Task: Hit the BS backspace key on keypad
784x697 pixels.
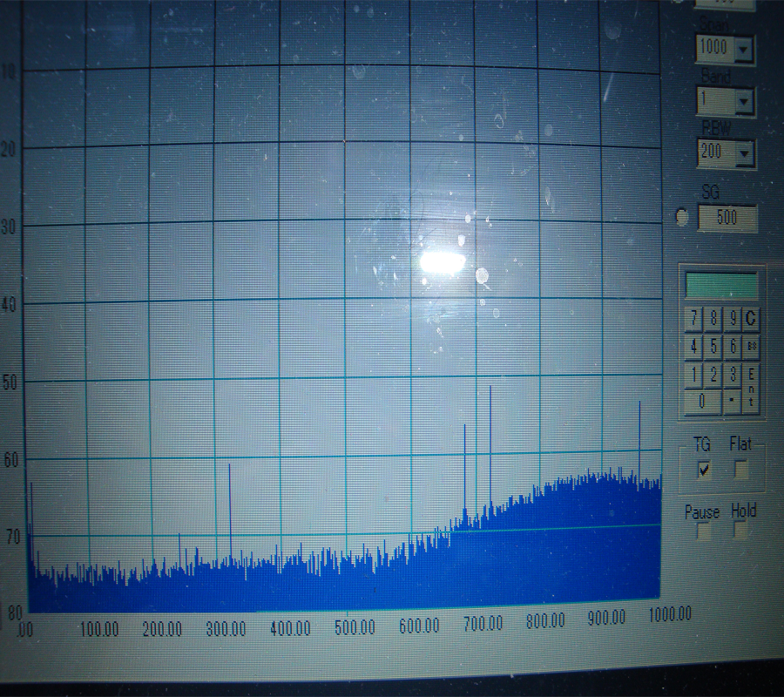Action: pyautogui.click(x=751, y=346)
